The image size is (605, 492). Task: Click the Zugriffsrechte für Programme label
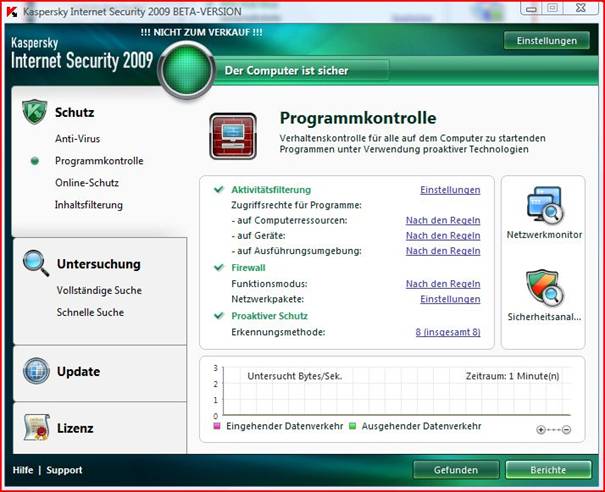click(296, 205)
